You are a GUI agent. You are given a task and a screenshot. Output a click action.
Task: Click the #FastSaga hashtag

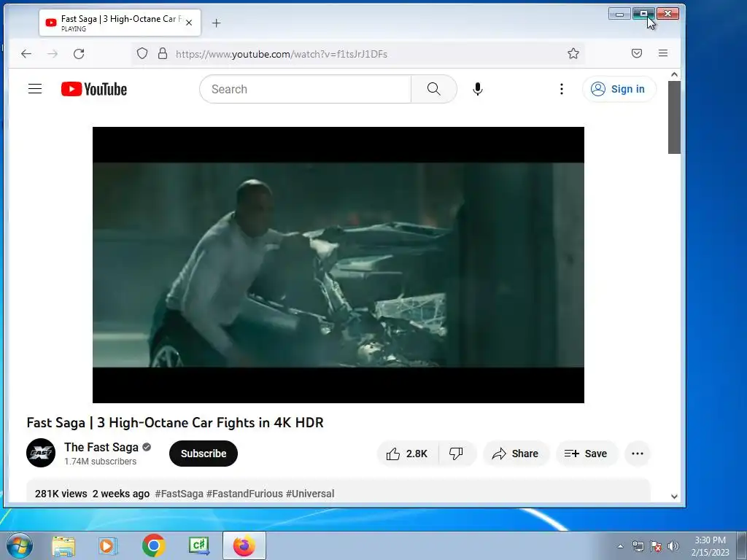(179, 494)
